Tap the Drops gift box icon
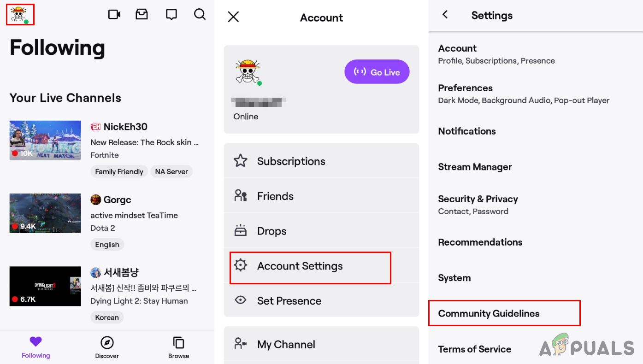Image resolution: width=643 pixels, height=364 pixels. [241, 231]
